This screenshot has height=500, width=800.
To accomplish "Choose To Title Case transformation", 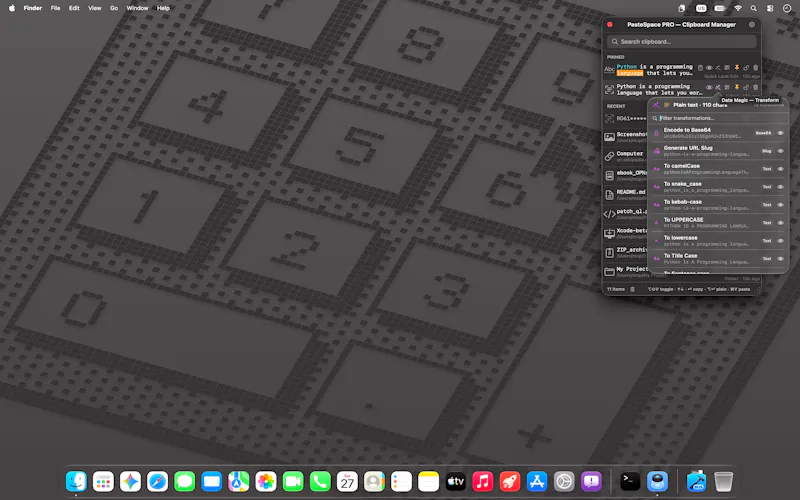I will [x=718, y=259].
